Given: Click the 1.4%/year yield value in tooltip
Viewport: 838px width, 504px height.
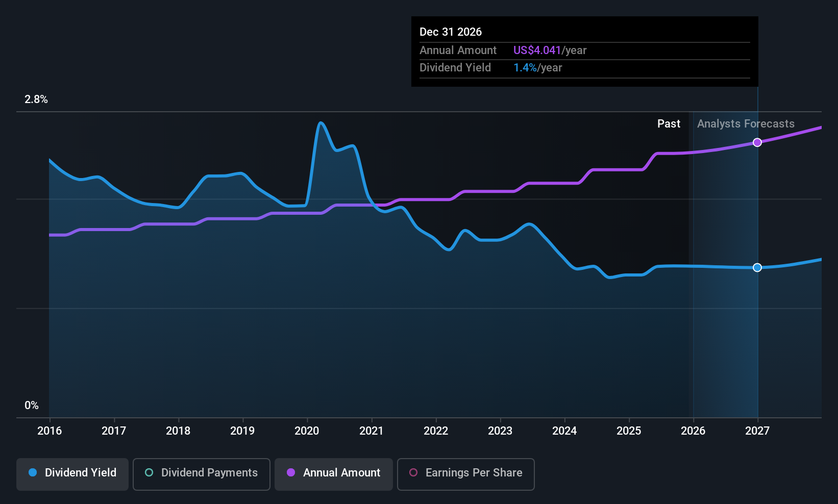Looking at the screenshot, I should click(537, 68).
